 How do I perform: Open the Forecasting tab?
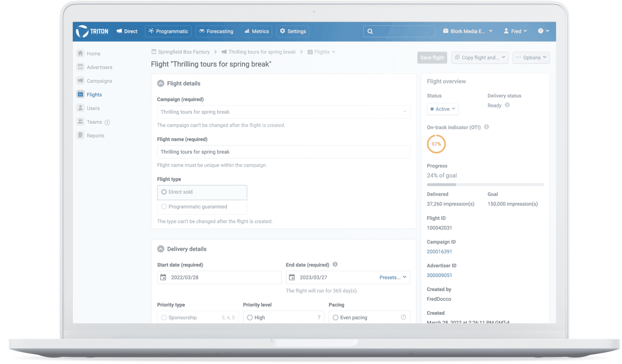(216, 31)
